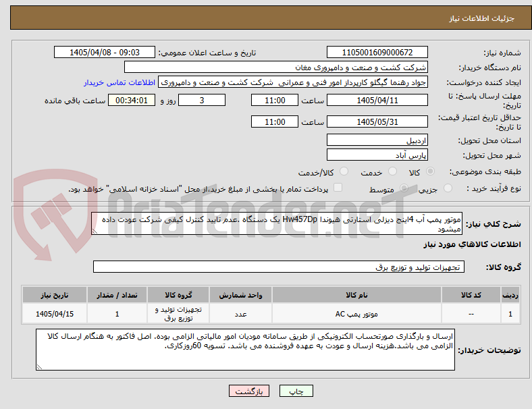Click the response deadline date 1405/04/11
Viewport: 532px width, 409px height.
pos(377,100)
